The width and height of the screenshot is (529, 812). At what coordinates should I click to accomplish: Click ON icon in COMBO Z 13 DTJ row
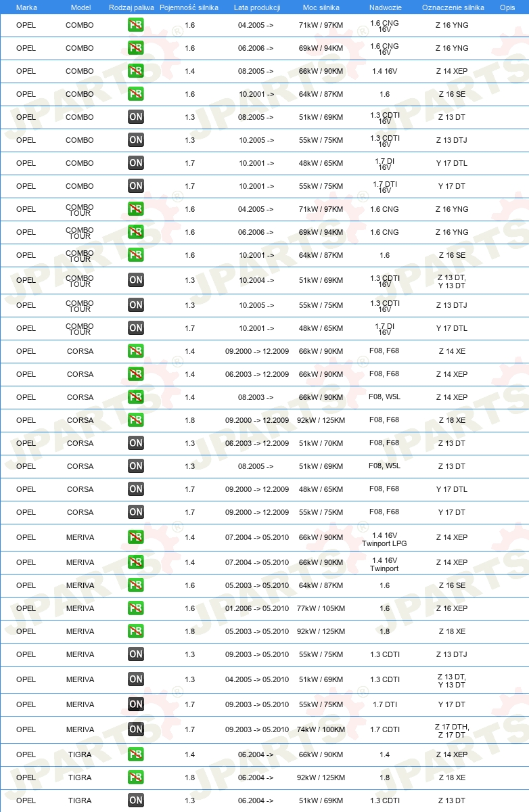click(x=135, y=140)
